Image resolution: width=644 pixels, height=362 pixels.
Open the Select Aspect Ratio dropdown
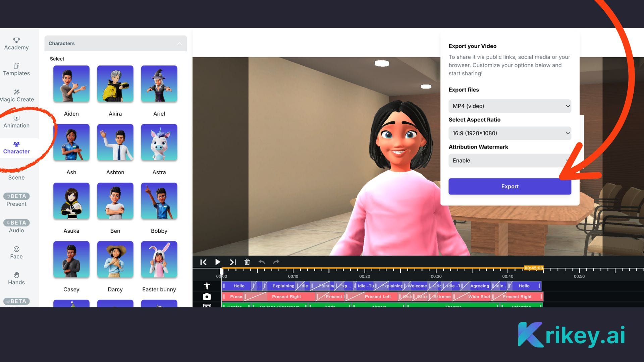pyautogui.click(x=509, y=133)
